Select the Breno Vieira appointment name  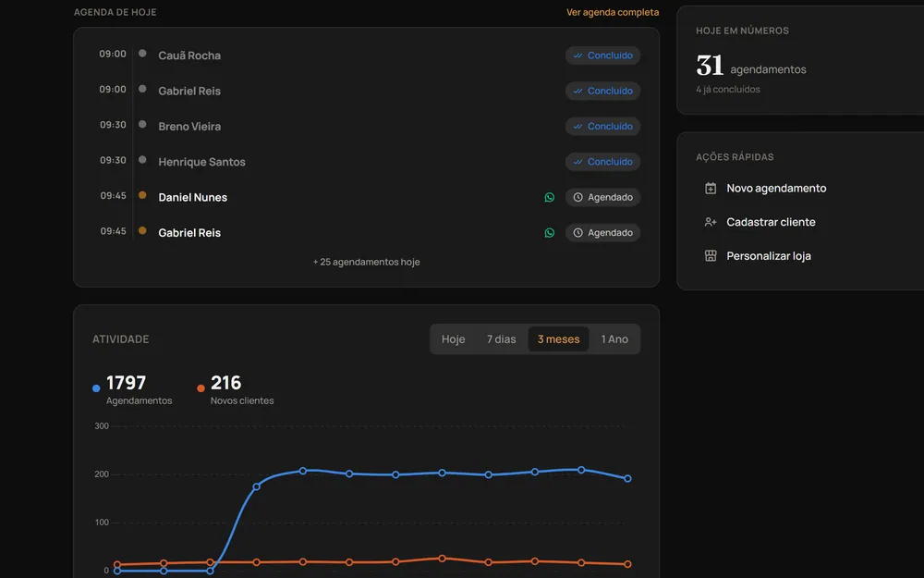pos(189,126)
